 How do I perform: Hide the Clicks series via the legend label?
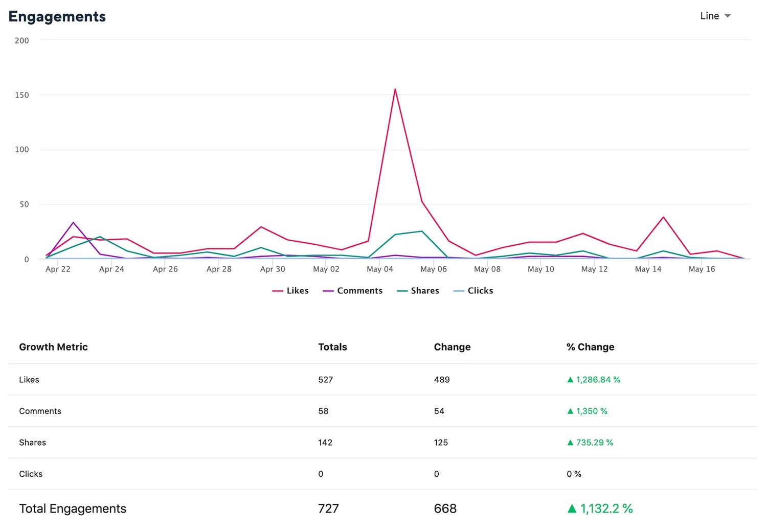[x=480, y=291]
